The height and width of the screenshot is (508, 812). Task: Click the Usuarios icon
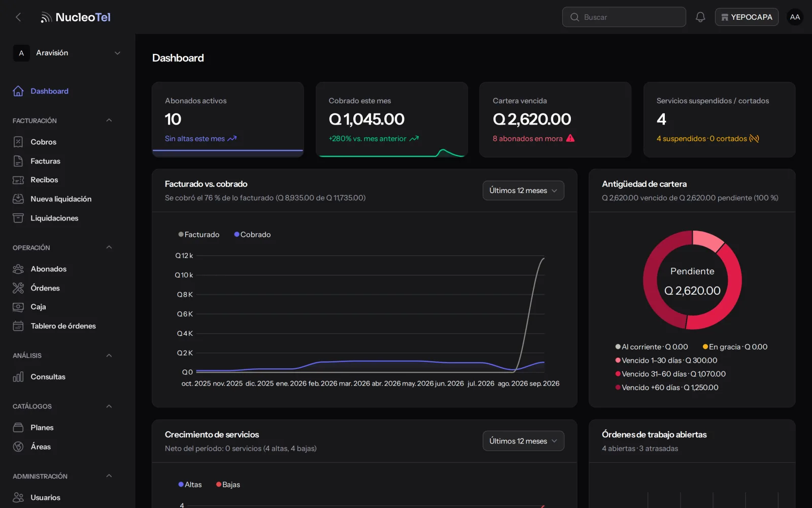(x=18, y=497)
